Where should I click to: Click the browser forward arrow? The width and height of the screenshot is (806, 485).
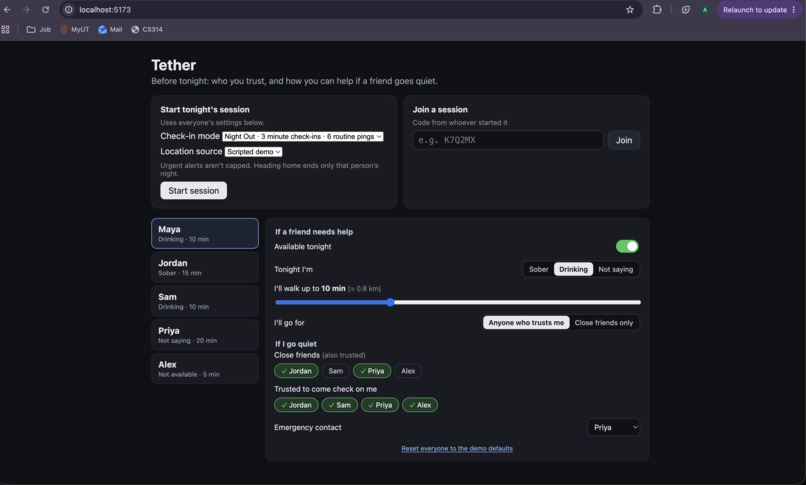[26, 10]
